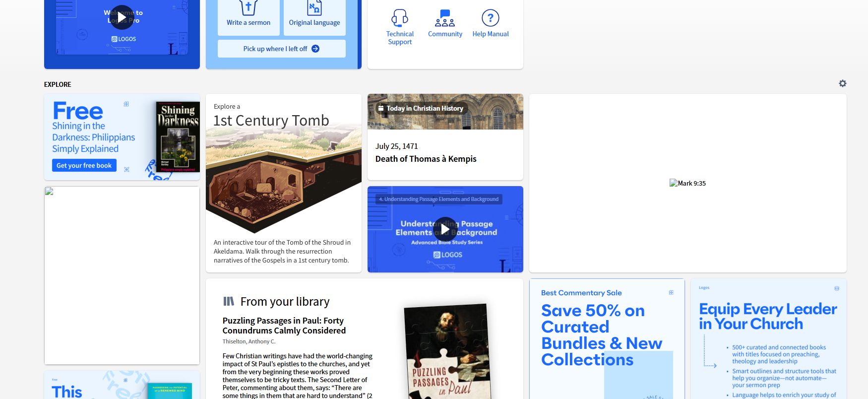Open Technical Support headset icon

[400, 18]
